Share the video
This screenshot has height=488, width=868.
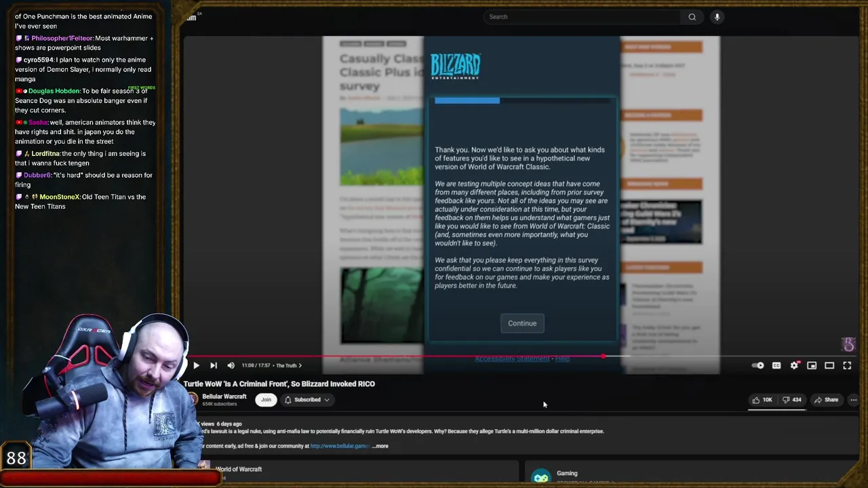point(826,400)
